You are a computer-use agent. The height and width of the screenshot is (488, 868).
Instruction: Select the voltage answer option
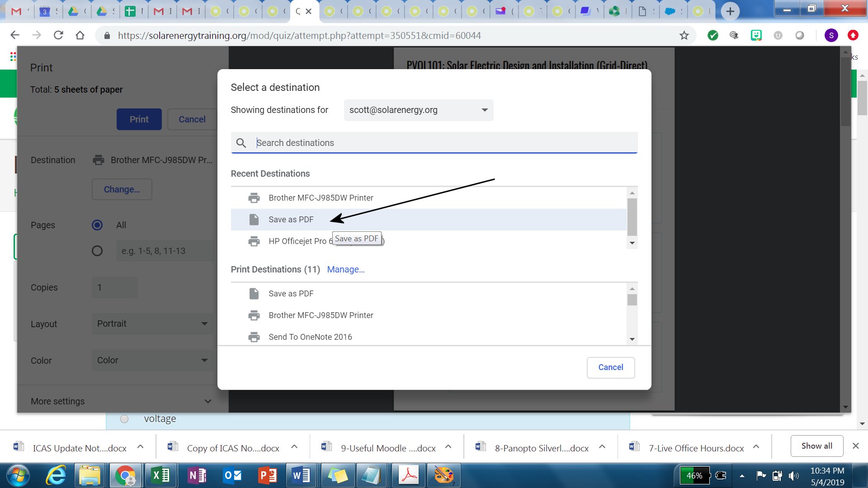point(124,418)
